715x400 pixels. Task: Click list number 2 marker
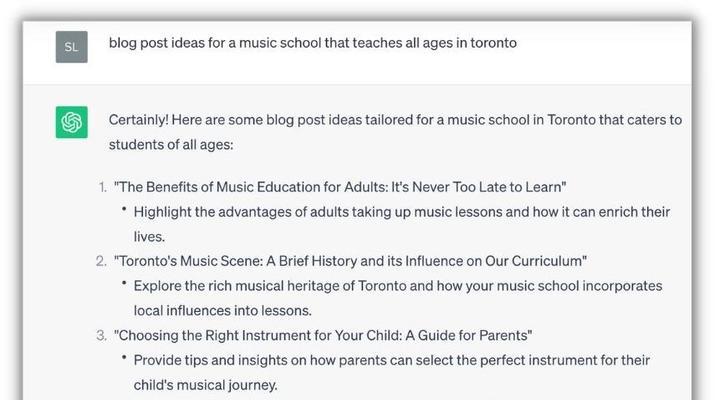102,261
